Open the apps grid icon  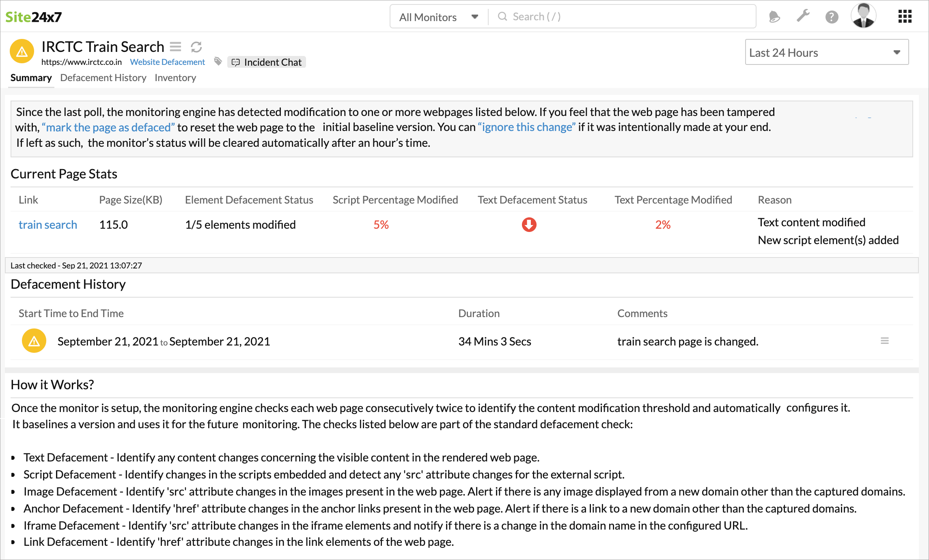pos(905,17)
